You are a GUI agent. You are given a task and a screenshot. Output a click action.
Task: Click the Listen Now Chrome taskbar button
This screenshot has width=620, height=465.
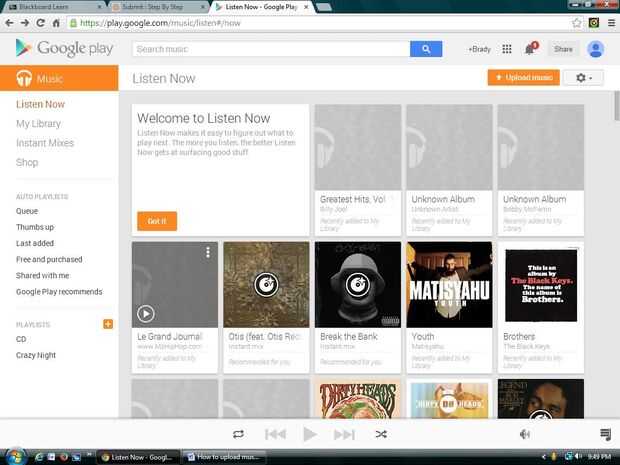point(138,457)
